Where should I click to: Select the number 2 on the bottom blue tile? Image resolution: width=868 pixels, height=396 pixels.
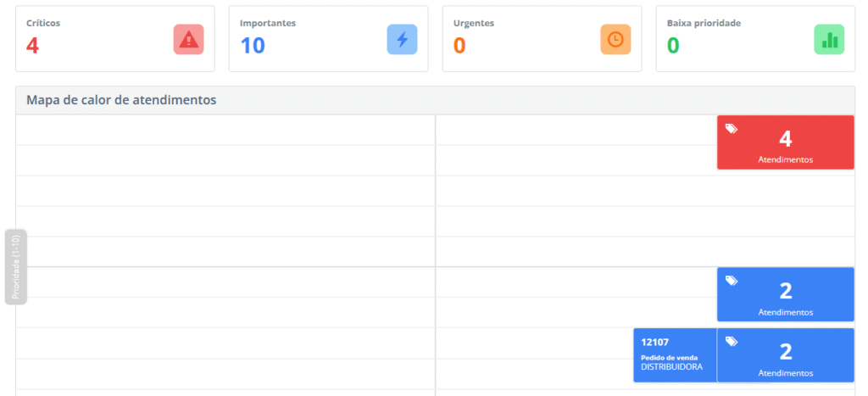785,351
